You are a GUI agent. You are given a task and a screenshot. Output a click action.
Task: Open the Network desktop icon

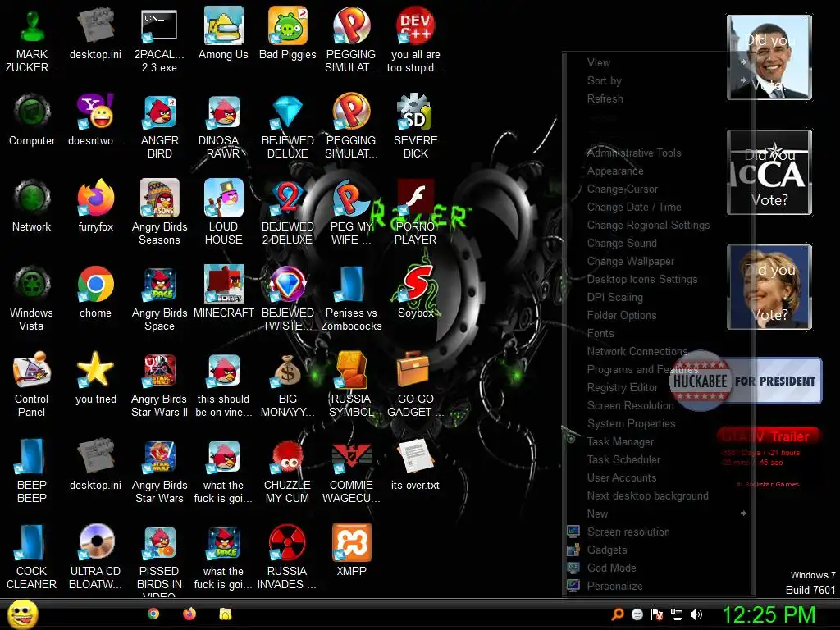coord(32,206)
